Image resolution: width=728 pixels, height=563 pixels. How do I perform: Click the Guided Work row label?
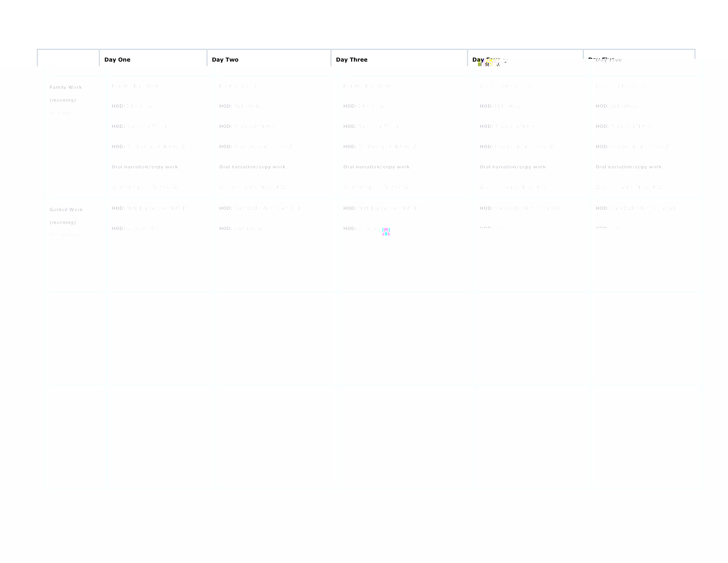[66, 210]
